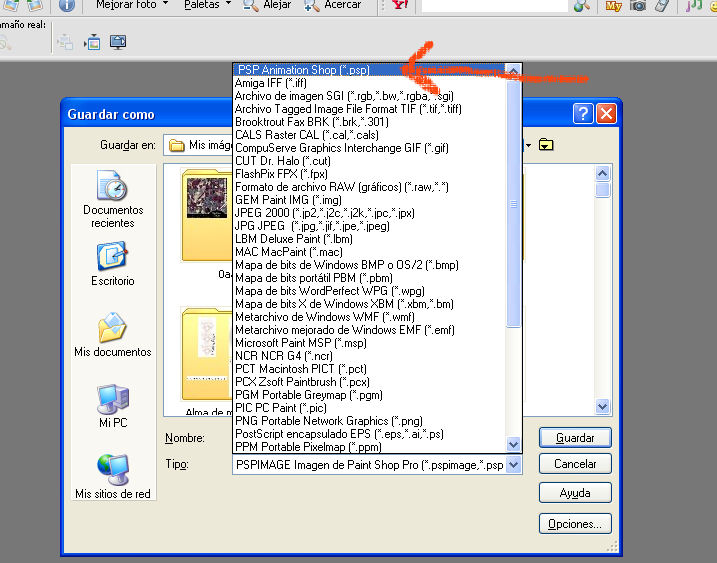This screenshot has height=563, width=717.
Task: Click the dialog help question mark button
Action: click(583, 114)
